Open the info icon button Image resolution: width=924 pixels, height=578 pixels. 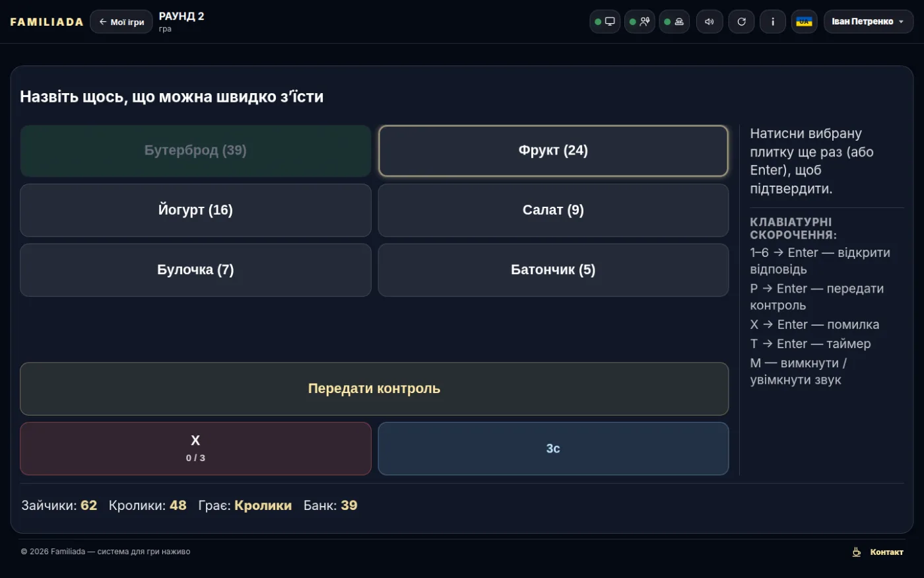pos(773,22)
